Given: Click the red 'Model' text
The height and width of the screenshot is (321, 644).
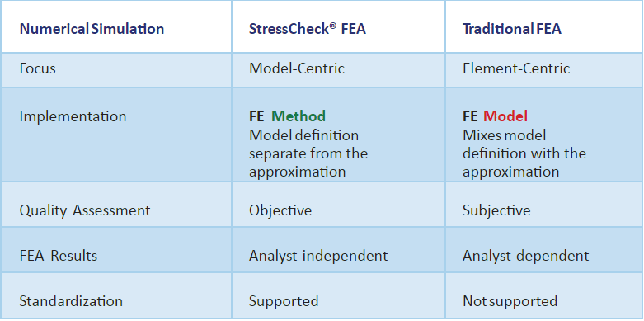Looking at the screenshot, I should click(505, 116).
